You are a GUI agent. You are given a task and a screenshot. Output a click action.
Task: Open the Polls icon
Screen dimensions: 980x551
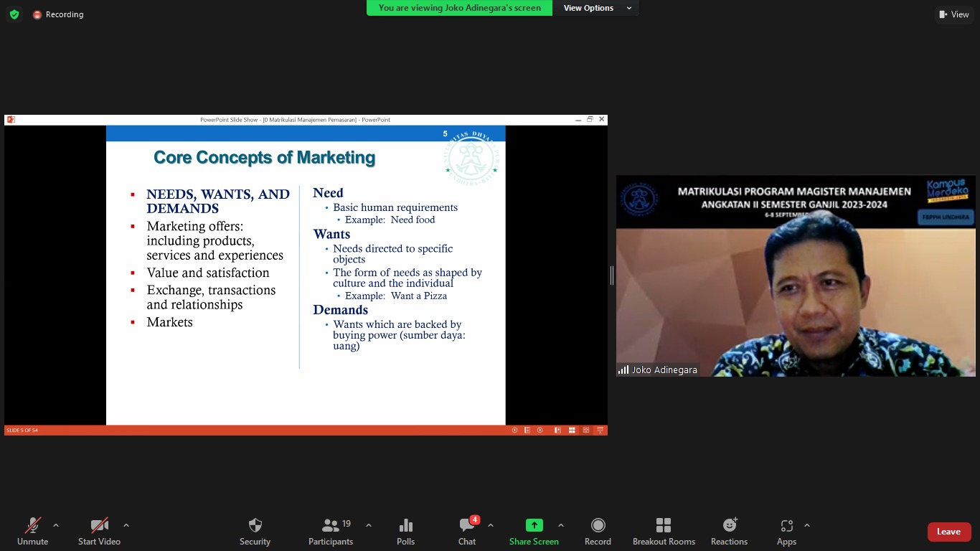point(405,532)
